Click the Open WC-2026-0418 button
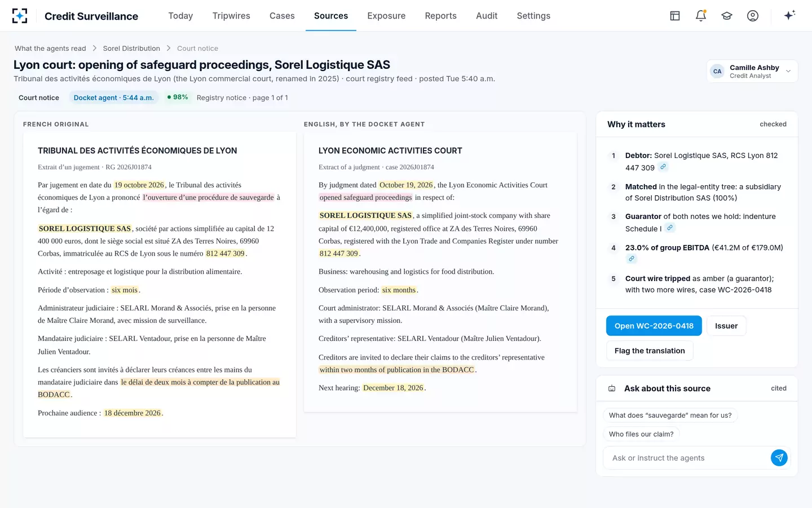812x508 pixels. pos(654,326)
